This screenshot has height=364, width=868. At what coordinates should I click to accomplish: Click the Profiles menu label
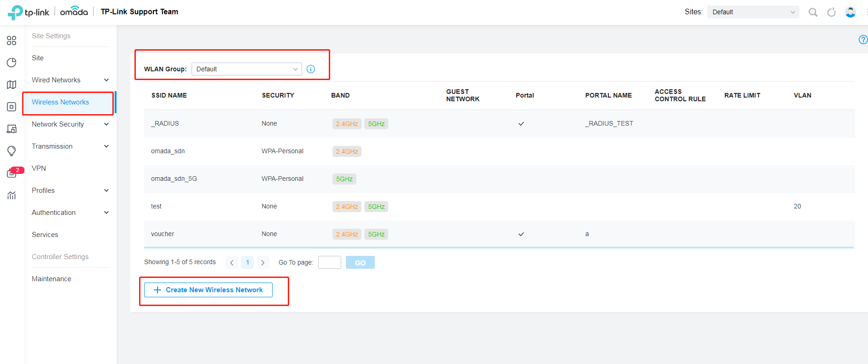[43, 191]
